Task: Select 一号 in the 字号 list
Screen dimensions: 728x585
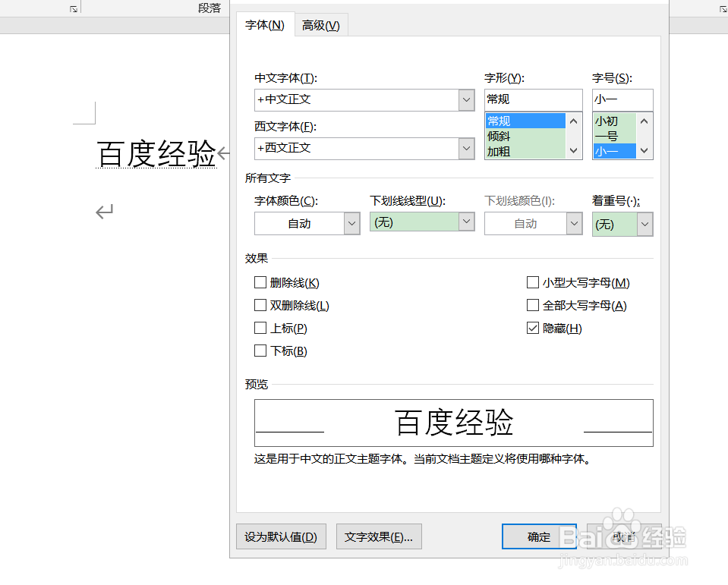Action: point(615,137)
